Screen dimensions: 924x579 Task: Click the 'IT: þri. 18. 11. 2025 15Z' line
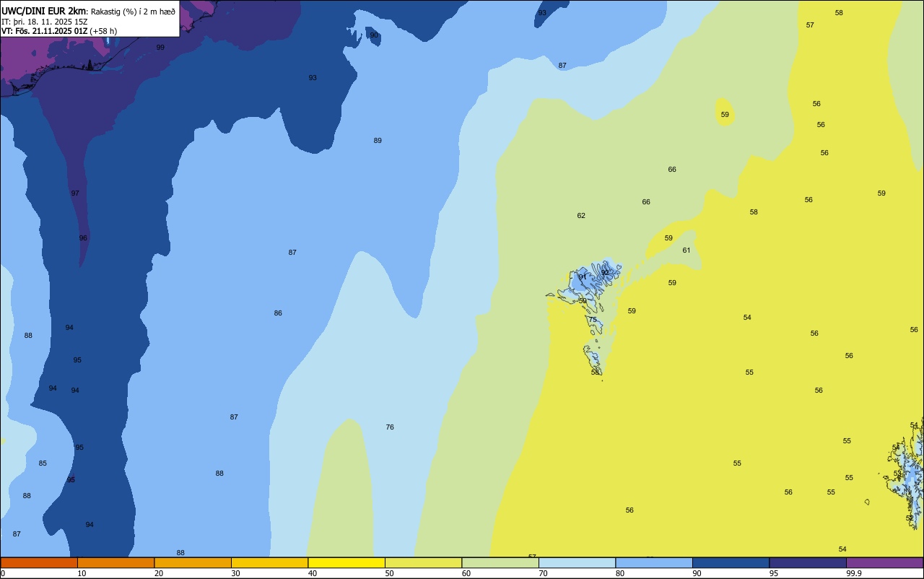(x=45, y=22)
